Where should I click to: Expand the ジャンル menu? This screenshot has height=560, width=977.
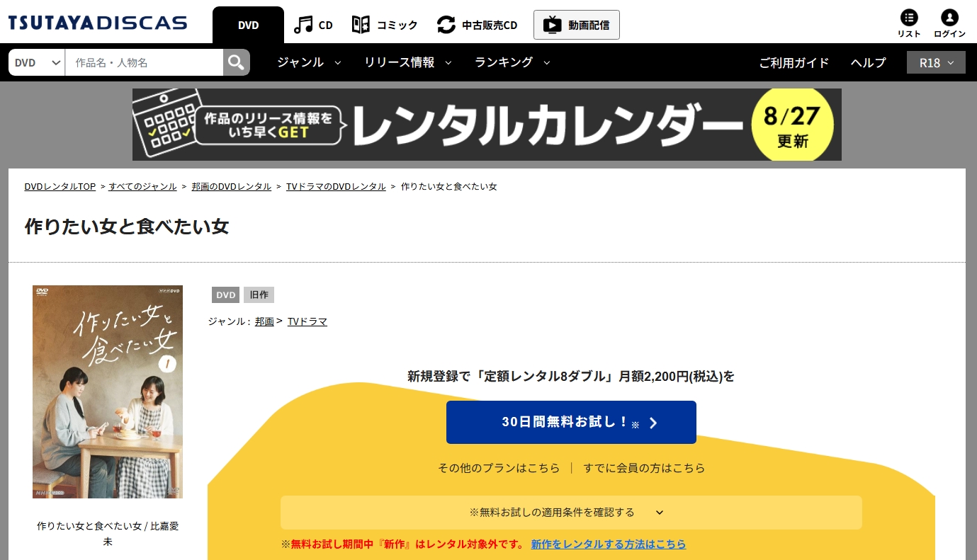[309, 62]
